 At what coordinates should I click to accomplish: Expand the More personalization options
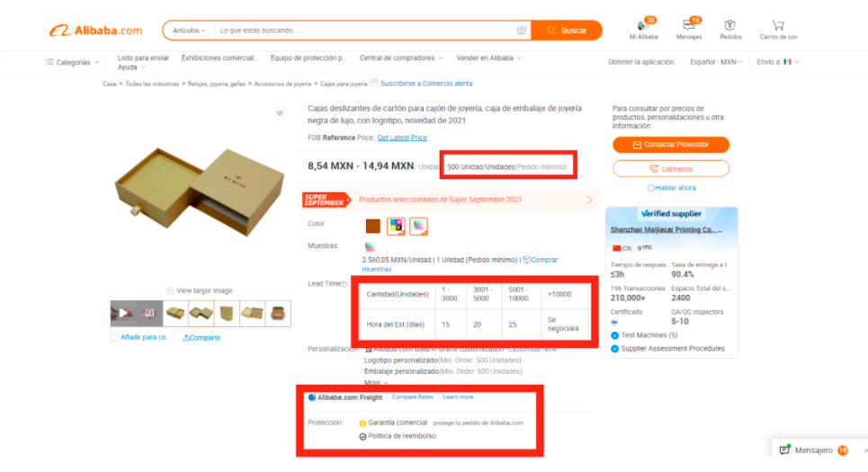[x=376, y=382]
